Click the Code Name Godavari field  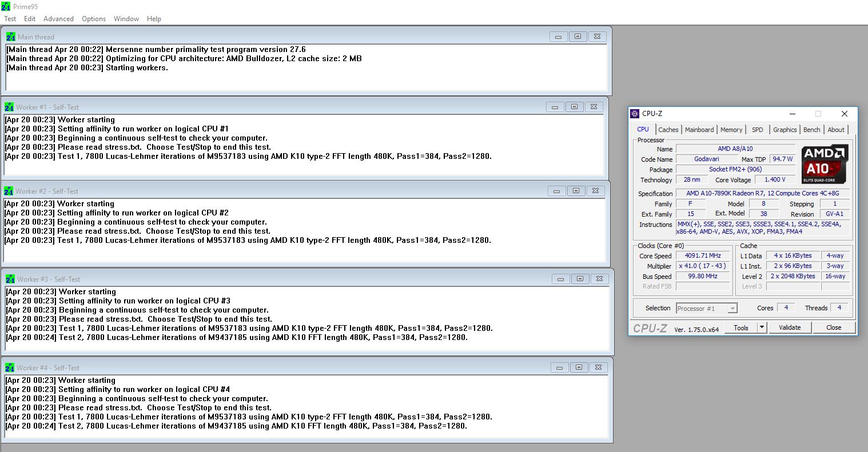coord(707,159)
